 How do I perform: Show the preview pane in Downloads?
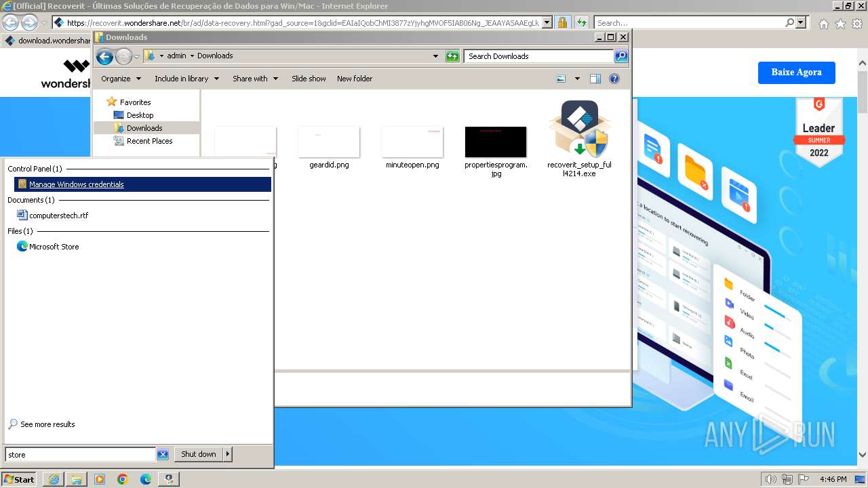coord(595,79)
